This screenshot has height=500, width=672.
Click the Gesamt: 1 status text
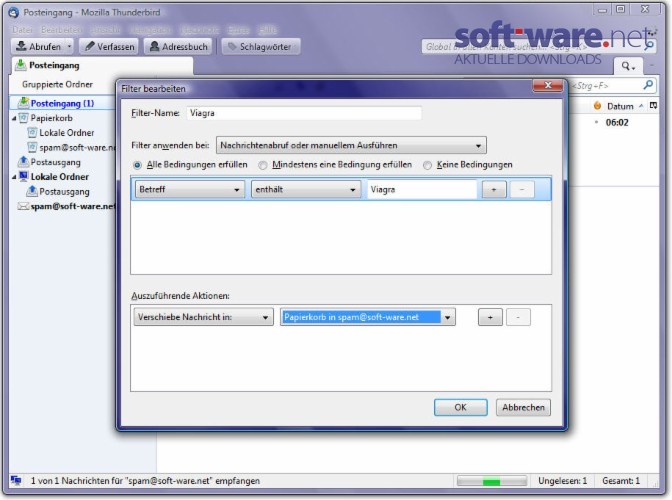tap(621, 481)
